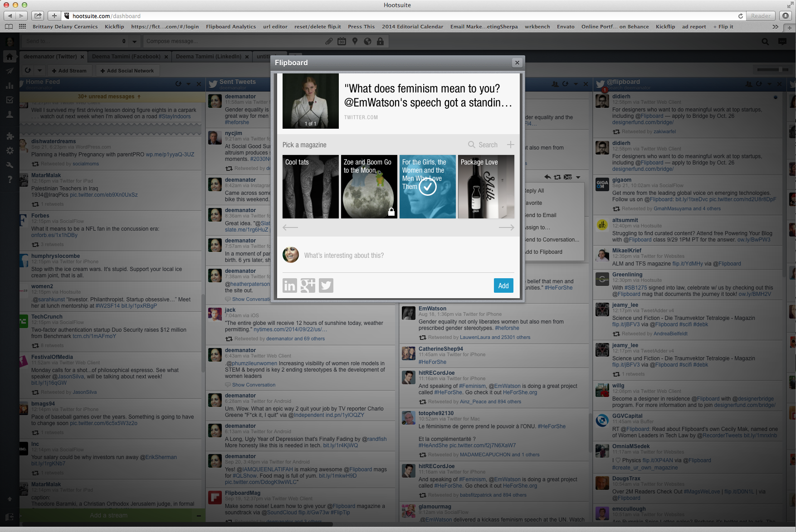Select Assign to in tweet menu
This screenshot has height=532, width=796.
click(537, 227)
